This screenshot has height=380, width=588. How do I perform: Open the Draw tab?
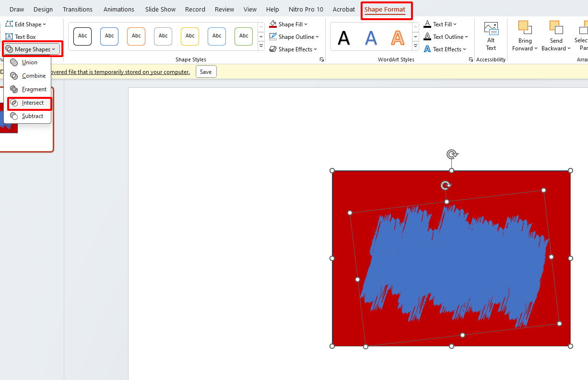[x=17, y=9]
